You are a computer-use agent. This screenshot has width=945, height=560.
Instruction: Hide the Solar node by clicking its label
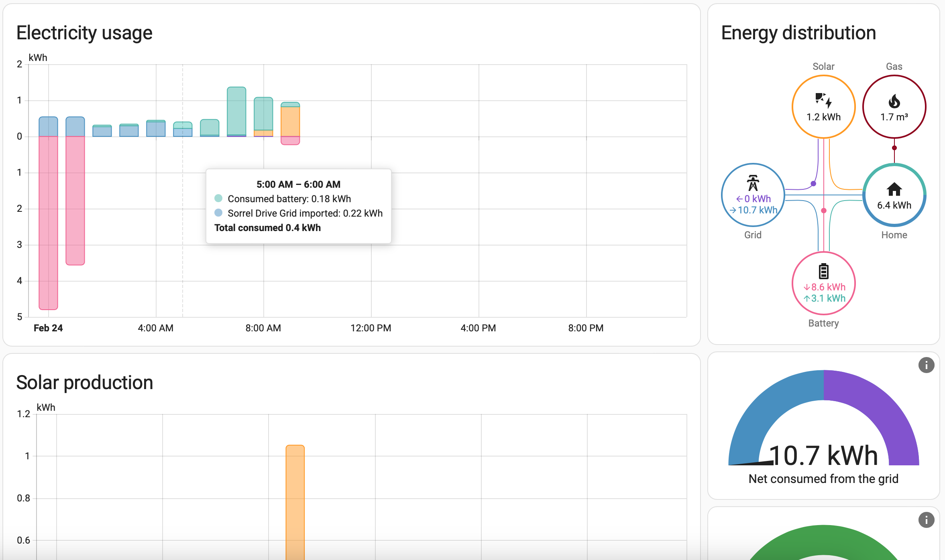coord(823,66)
